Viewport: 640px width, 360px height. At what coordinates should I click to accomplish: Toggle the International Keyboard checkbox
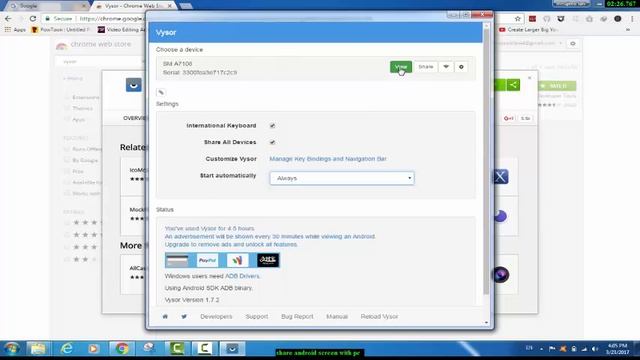pos(272,126)
